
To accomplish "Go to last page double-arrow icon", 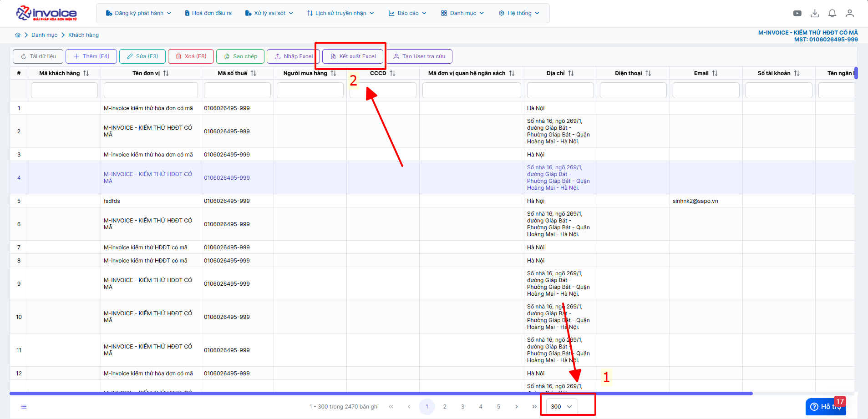I will (534, 406).
